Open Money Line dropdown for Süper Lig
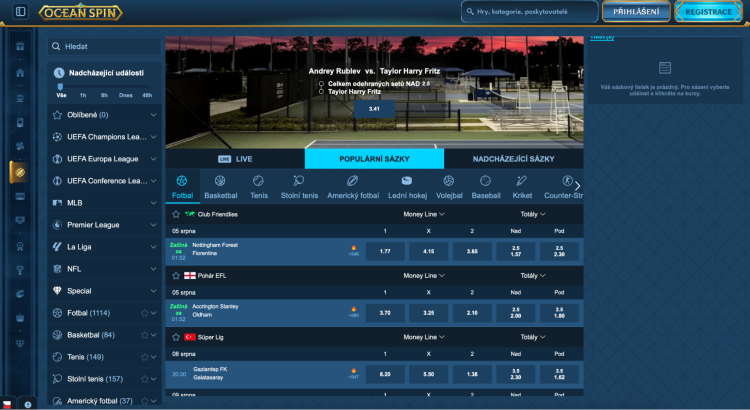This screenshot has width=750, height=410. click(x=424, y=337)
